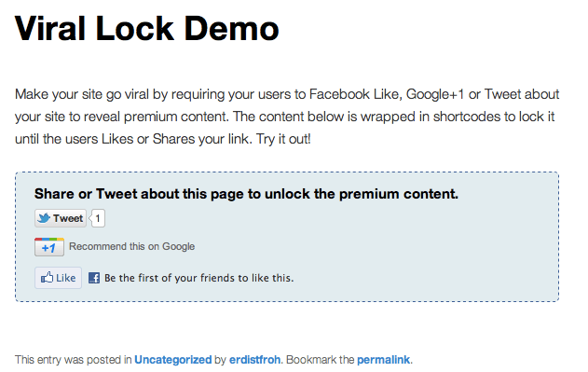Click 'Recommend this on Google' text
The width and height of the screenshot is (588, 372).
click(x=132, y=247)
